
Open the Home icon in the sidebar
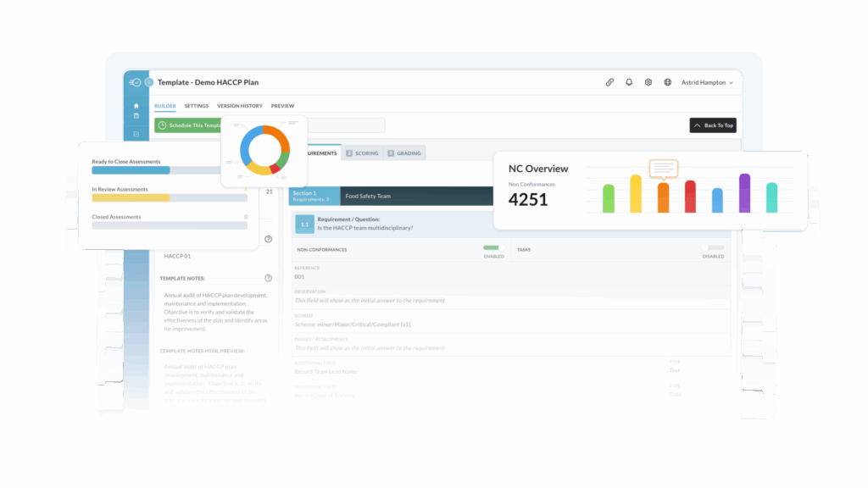click(x=136, y=105)
